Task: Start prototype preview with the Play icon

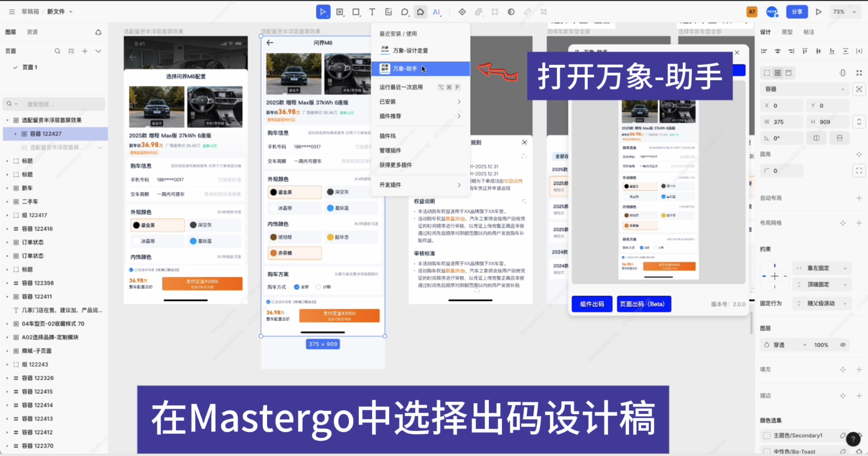Action: click(818, 12)
